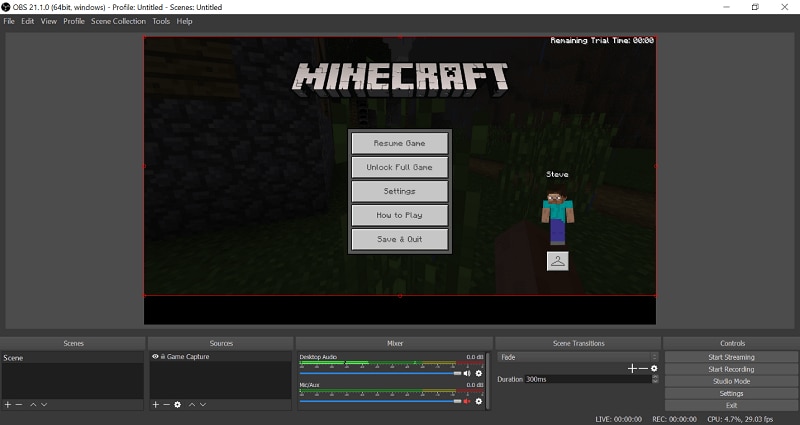800x425 pixels.
Task: Click the Scene Transitions panel header
Action: point(578,343)
